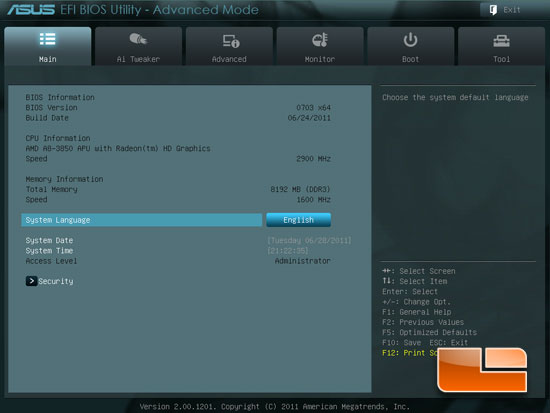Click the Advanced tab label
This screenshot has width=550, height=413.
(x=229, y=59)
